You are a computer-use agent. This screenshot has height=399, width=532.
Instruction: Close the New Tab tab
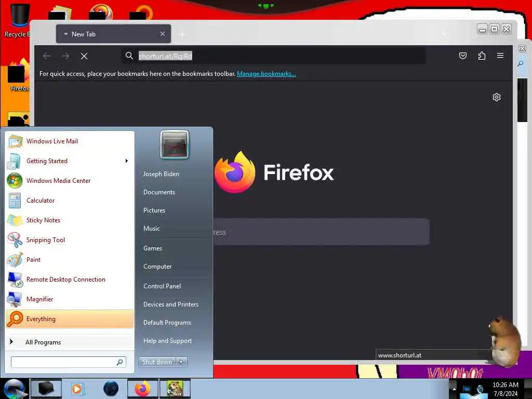coord(163,34)
